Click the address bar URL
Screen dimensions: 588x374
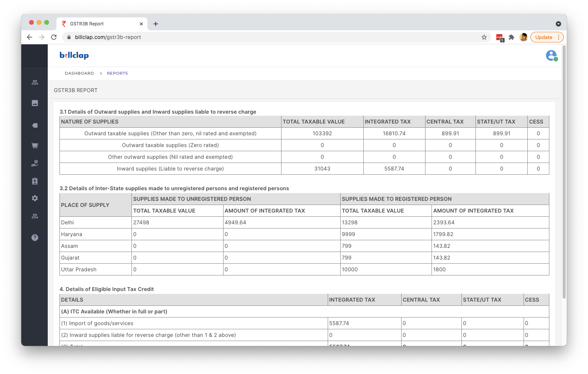(108, 37)
